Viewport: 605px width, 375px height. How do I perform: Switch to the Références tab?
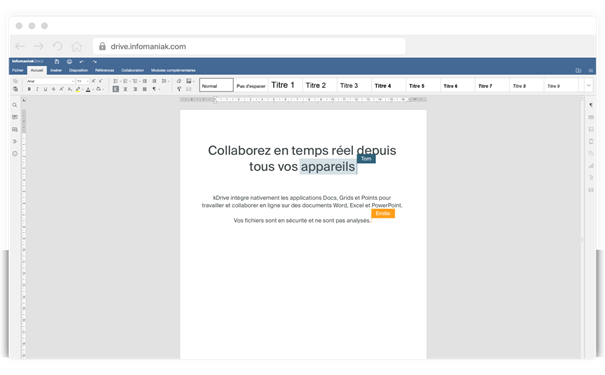[x=105, y=70]
